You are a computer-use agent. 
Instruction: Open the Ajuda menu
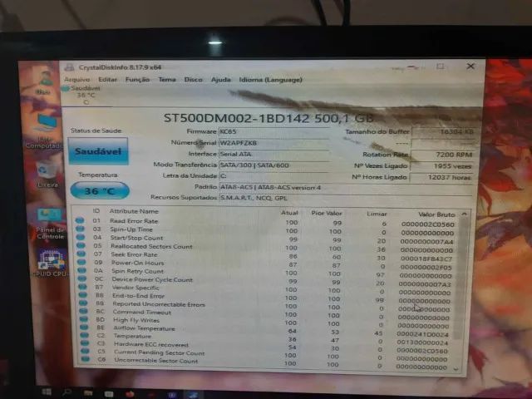[x=221, y=80]
